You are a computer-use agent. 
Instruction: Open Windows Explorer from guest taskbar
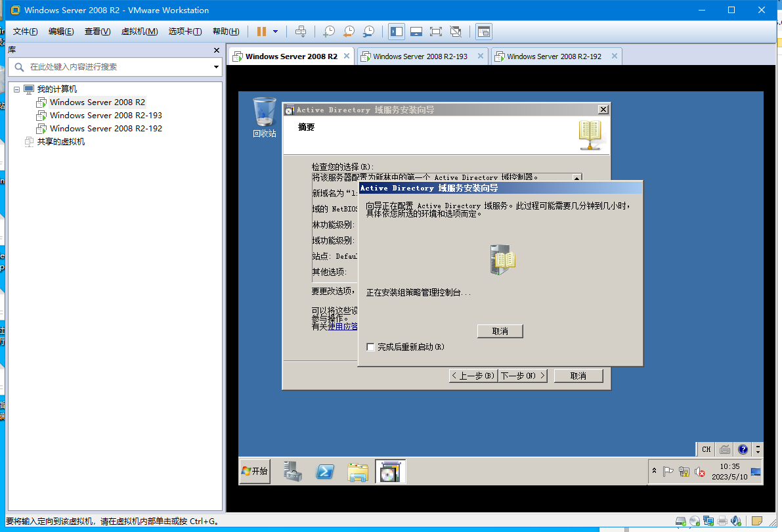coord(358,472)
